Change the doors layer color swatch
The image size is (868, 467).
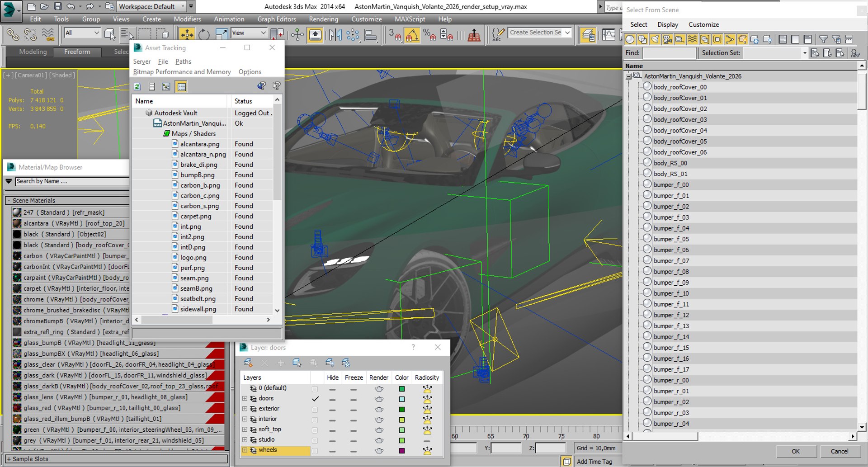(x=401, y=399)
